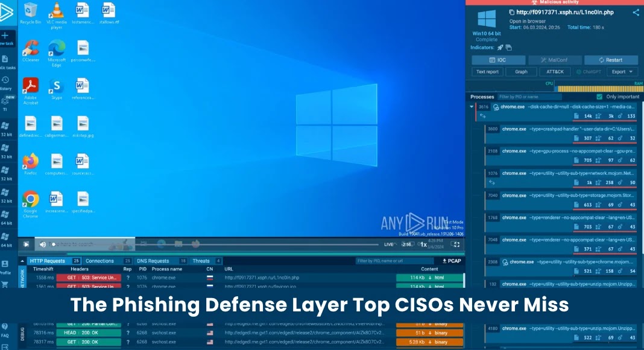
Task: Launch Google Chrome from the desktop
Action: [x=30, y=197]
